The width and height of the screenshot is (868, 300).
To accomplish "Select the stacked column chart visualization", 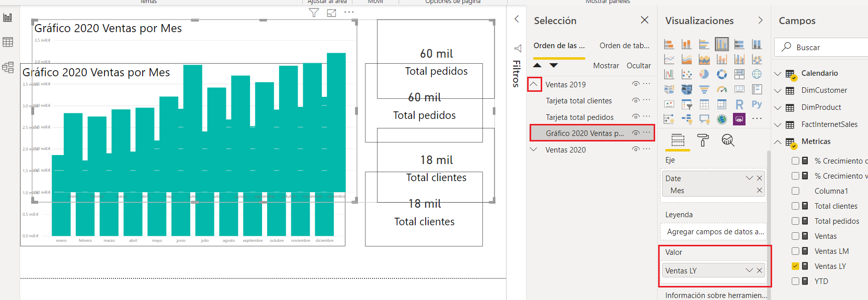I will pyautogui.click(x=687, y=44).
